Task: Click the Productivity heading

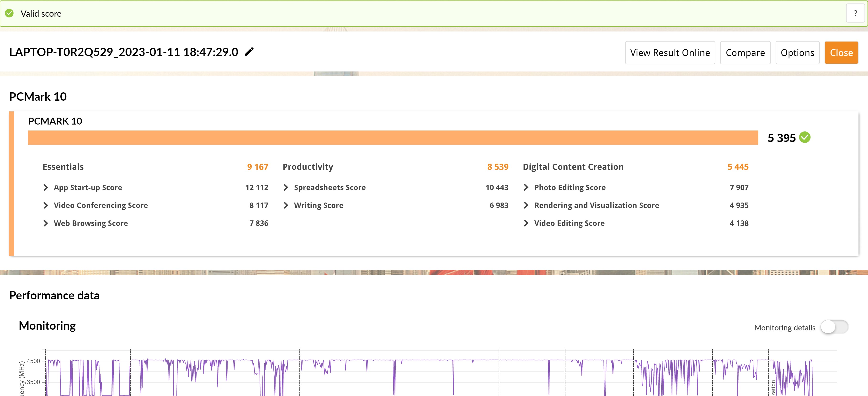Action: click(x=308, y=167)
